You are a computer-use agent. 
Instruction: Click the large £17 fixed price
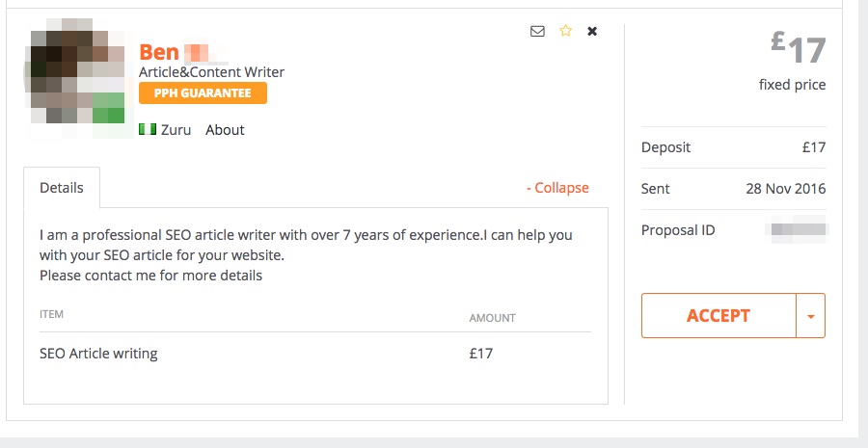click(799, 48)
